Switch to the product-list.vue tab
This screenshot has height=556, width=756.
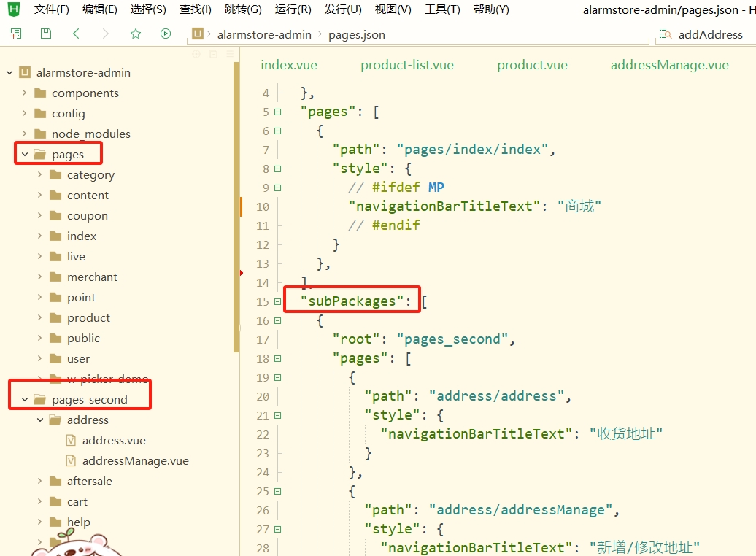tap(407, 65)
